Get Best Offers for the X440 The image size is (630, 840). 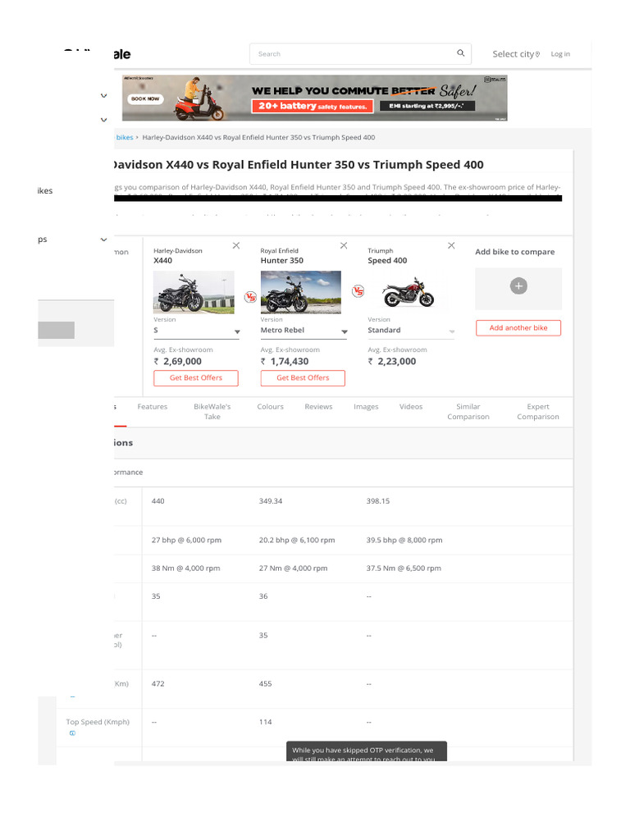click(x=196, y=377)
